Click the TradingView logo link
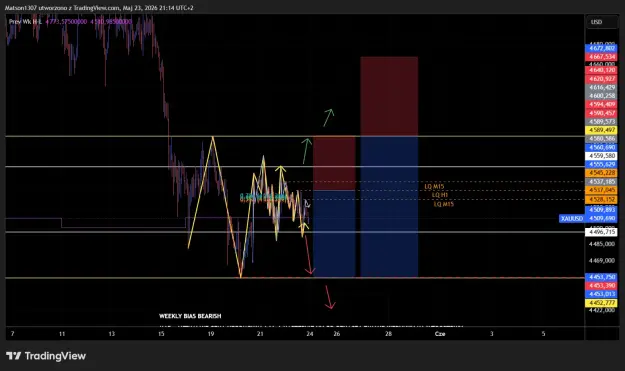The width and height of the screenshot is (625, 371). pyautogui.click(x=46, y=356)
